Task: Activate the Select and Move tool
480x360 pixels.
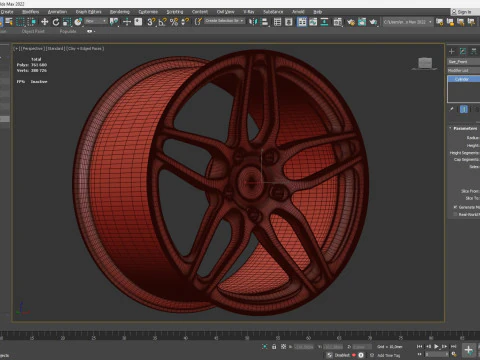Action: [x=44, y=22]
